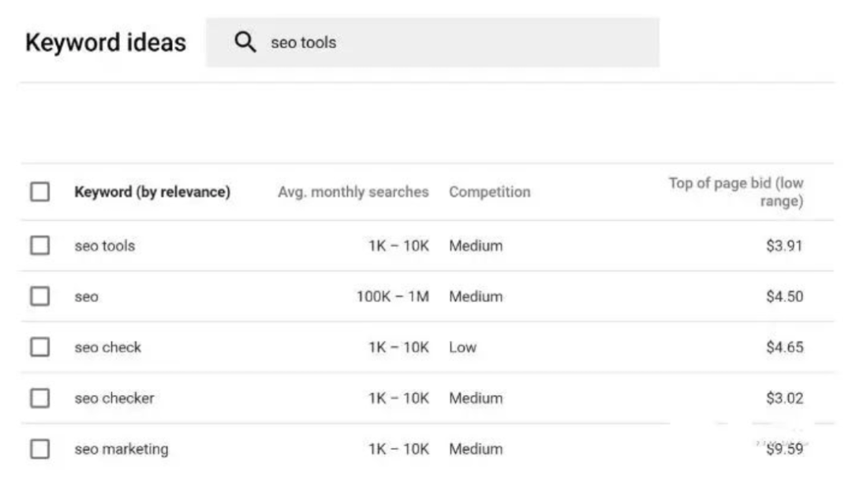Click the seo keyword text

coord(87,297)
